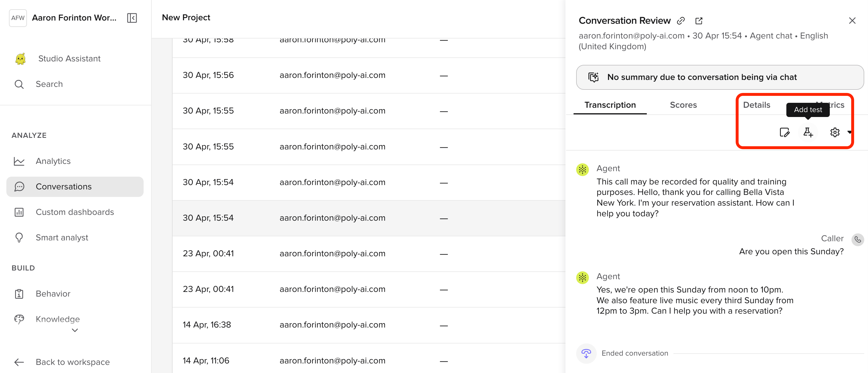Open Smart analyst

[62, 237]
